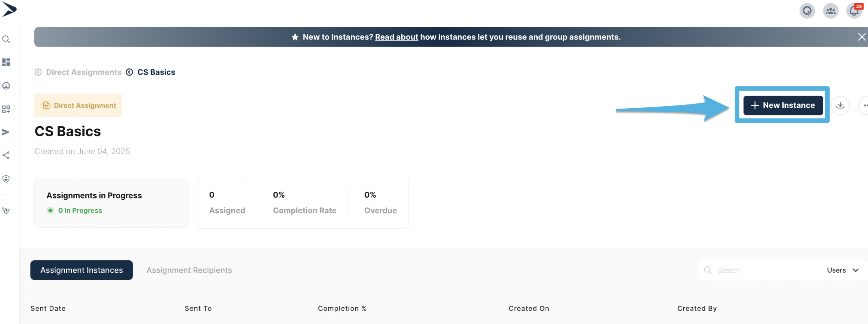Click the users group icon in header
This screenshot has height=324, width=868.
coord(830,11)
